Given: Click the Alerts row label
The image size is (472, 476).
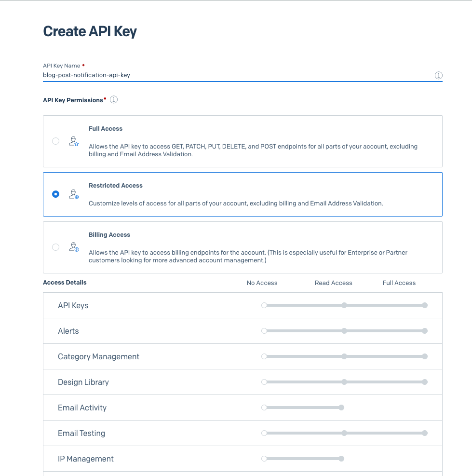Looking at the screenshot, I should coord(68,331).
